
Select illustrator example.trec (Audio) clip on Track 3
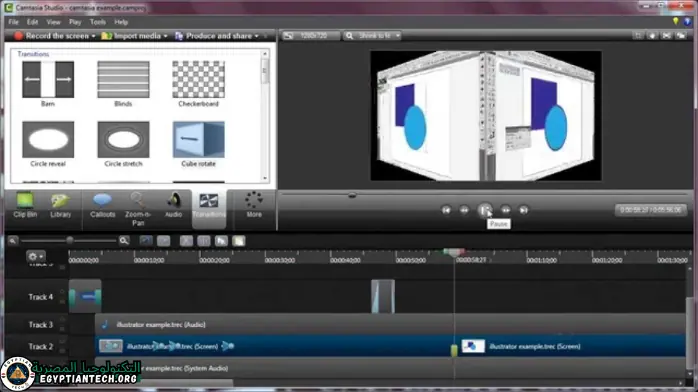pyautogui.click(x=390, y=324)
